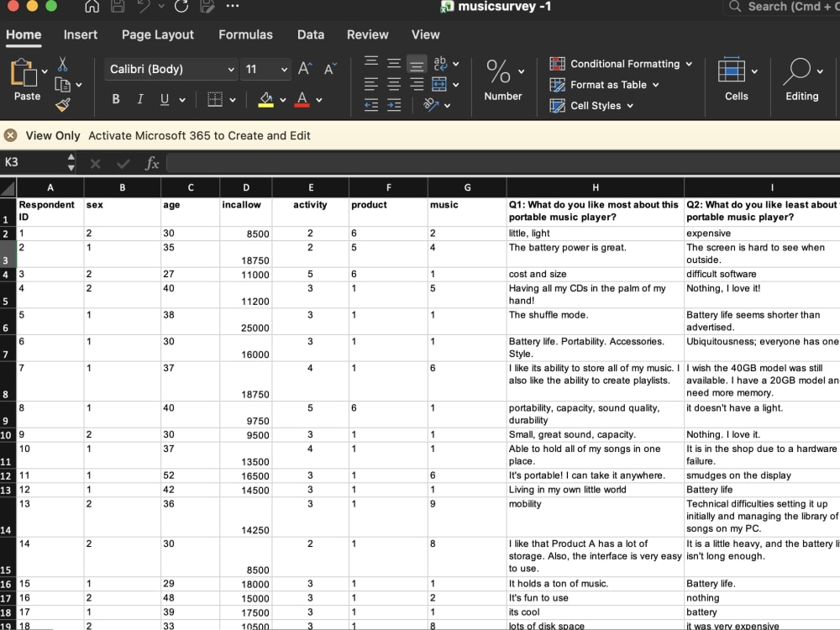Click the Save icon in title bar

coord(118,7)
